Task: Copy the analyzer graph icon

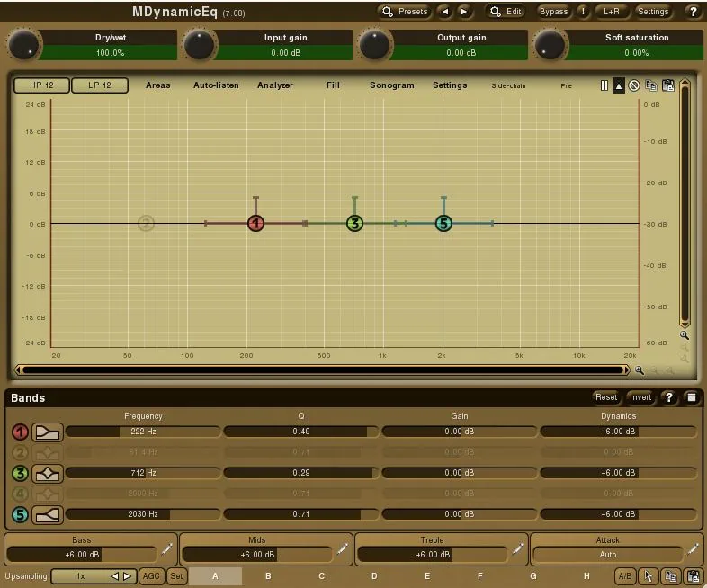Action: click(x=650, y=85)
